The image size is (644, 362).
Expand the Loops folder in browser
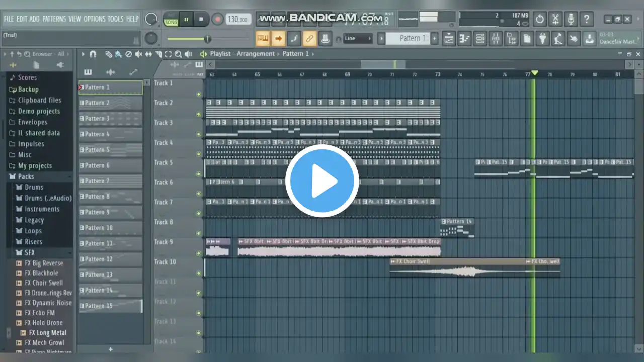(33, 231)
